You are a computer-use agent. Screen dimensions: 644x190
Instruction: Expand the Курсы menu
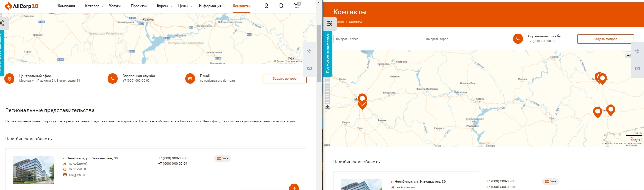pos(165,6)
